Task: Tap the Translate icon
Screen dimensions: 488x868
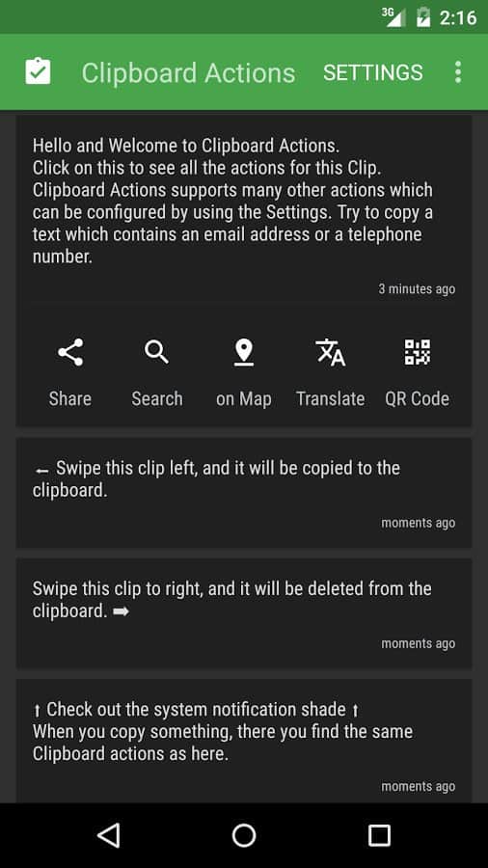Action: pos(330,352)
